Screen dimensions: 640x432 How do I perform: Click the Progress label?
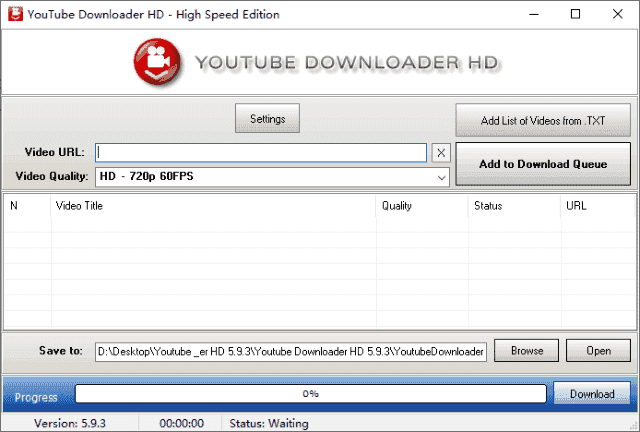tap(36, 397)
